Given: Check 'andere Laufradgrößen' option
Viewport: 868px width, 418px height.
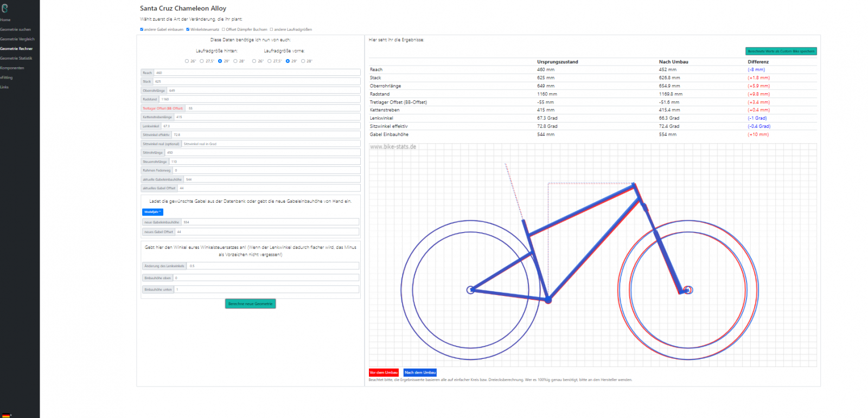Looking at the screenshot, I should tap(272, 29).
